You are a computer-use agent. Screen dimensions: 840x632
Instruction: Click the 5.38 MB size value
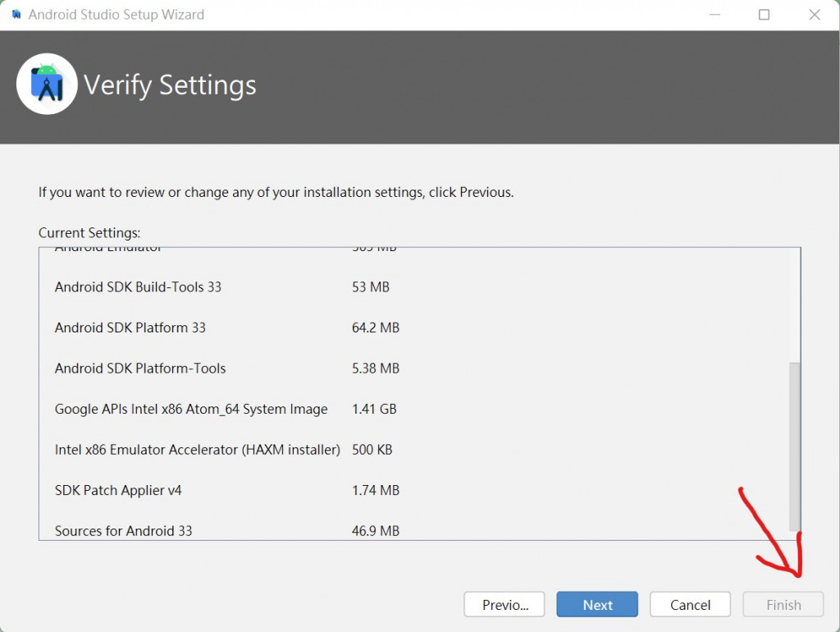376,369
